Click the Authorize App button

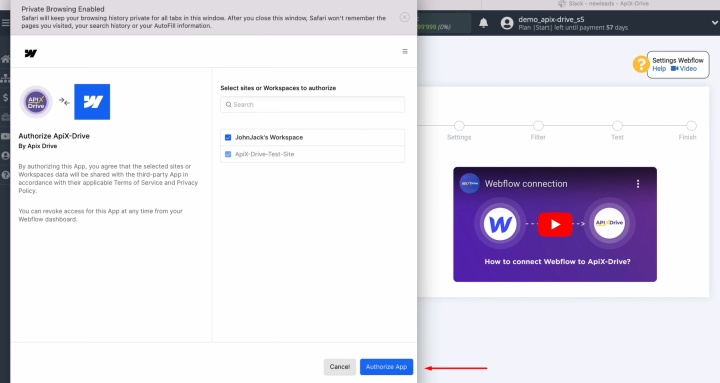(386, 366)
